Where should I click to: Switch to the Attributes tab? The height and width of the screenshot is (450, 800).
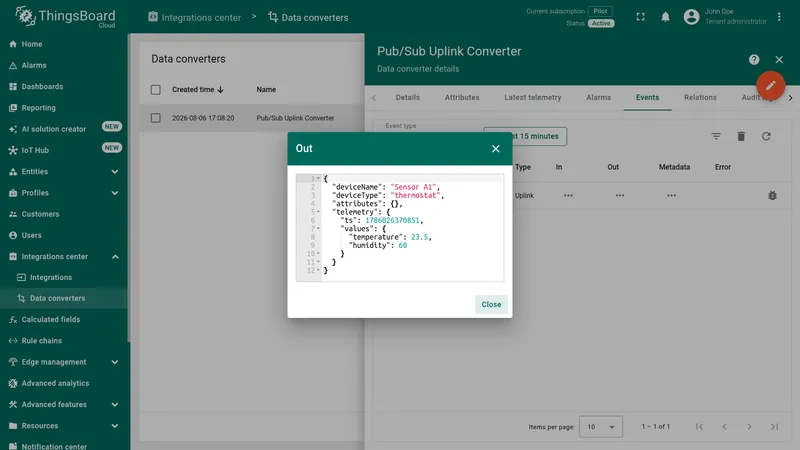(x=462, y=97)
